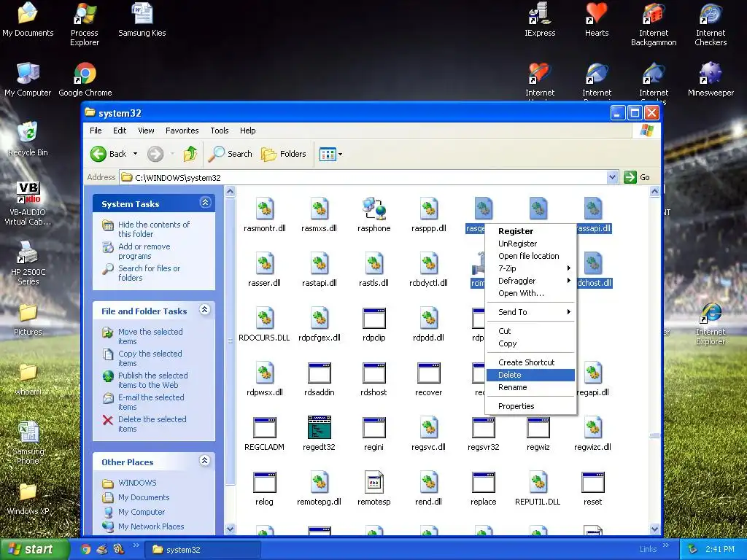Click the Go button
The width and height of the screenshot is (747, 560).
click(x=637, y=177)
